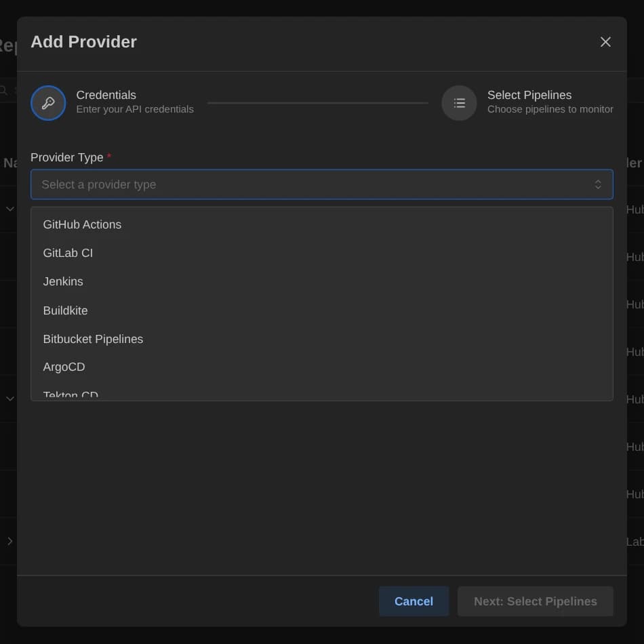
Task: Click the Credentials key step icon
Action: click(48, 102)
